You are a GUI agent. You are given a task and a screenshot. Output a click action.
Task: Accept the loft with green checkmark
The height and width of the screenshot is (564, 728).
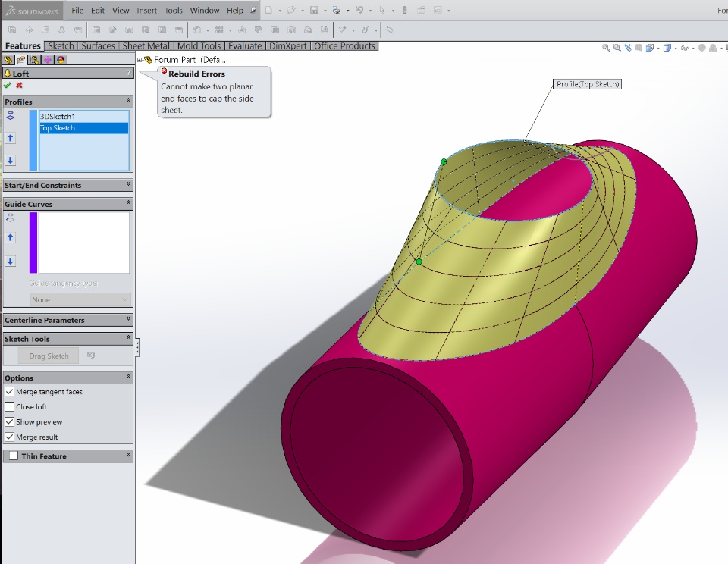point(8,86)
